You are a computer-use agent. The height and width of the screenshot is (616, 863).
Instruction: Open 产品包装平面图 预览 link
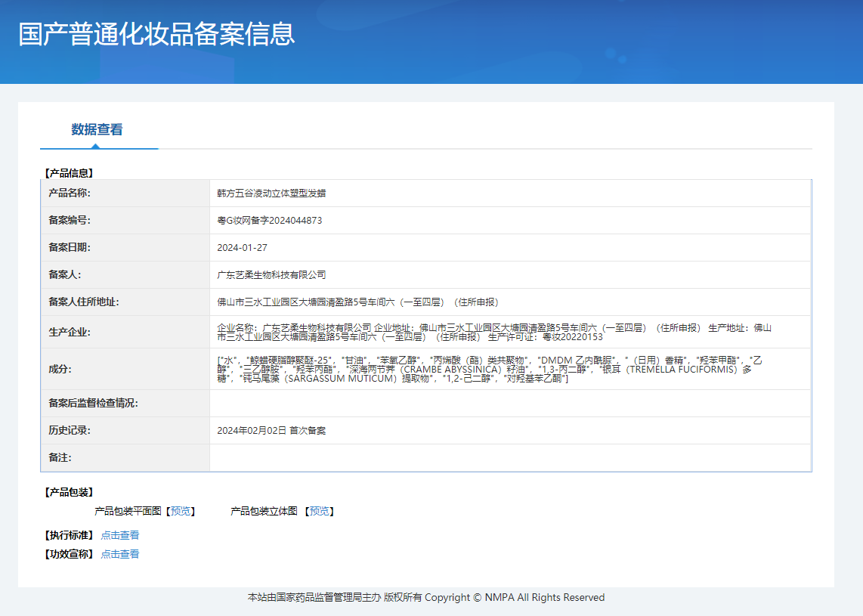[x=181, y=511]
